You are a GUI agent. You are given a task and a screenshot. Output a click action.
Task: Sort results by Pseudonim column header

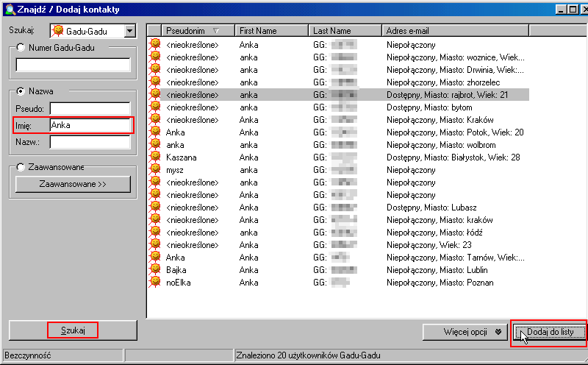[190, 31]
